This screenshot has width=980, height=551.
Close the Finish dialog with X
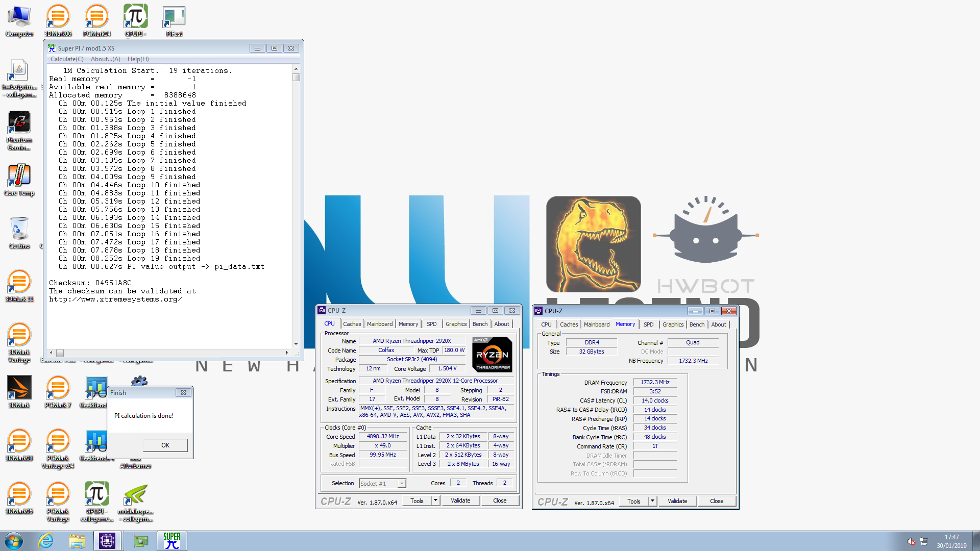click(x=183, y=392)
